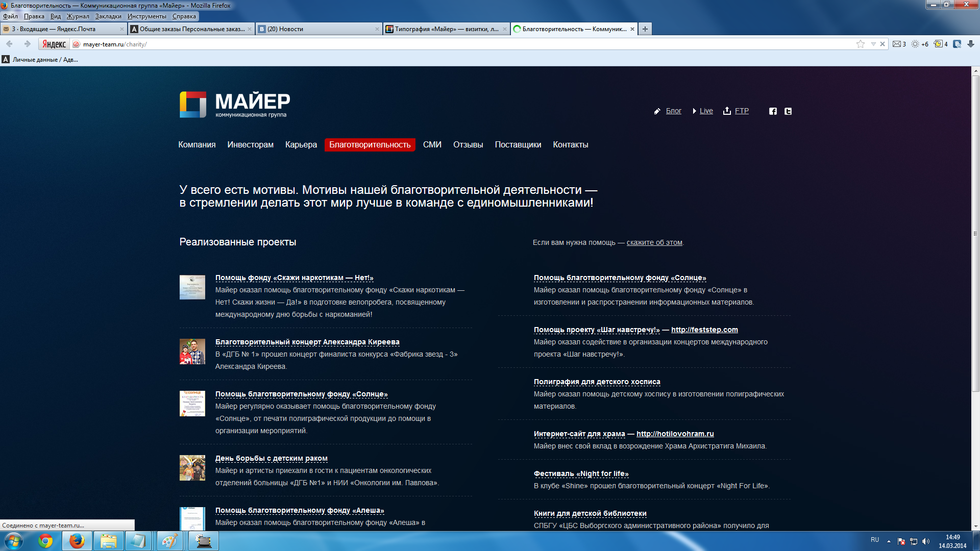Stop page loading with X button
This screenshot has width=980, height=551.
coord(883,44)
